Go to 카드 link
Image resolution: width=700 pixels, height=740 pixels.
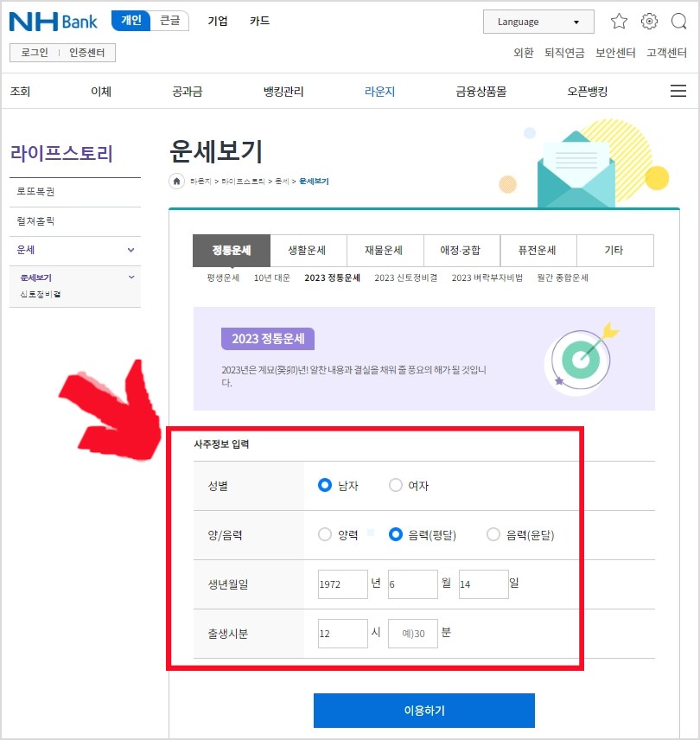[x=259, y=21]
